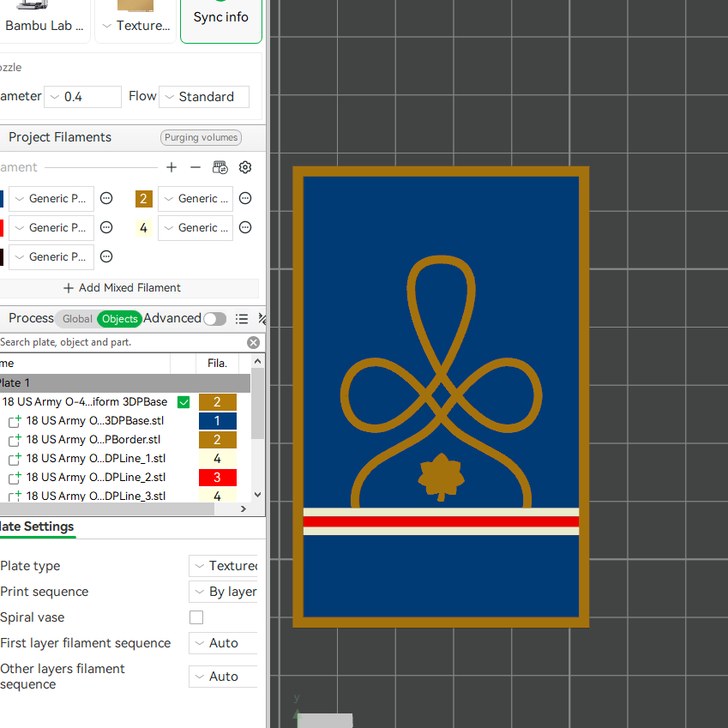Click filament cell 2 for PBorder.stl
728x728 pixels.
[218, 440]
